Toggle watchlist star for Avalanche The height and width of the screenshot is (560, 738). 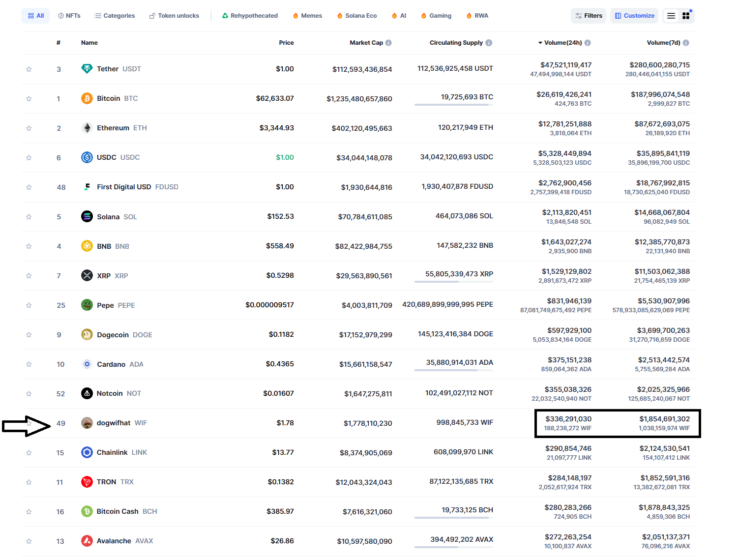[29, 541]
